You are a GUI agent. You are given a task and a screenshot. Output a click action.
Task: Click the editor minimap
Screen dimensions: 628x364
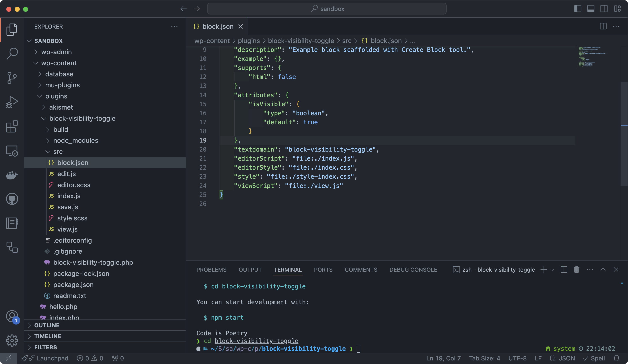point(593,57)
